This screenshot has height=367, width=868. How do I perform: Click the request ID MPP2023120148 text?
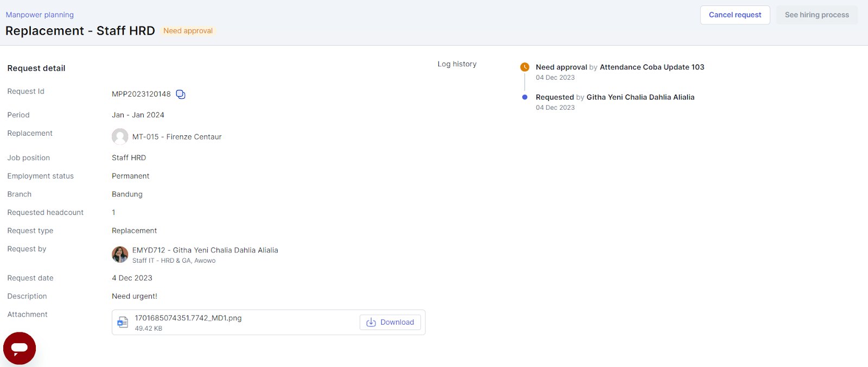click(x=141, y=94)
